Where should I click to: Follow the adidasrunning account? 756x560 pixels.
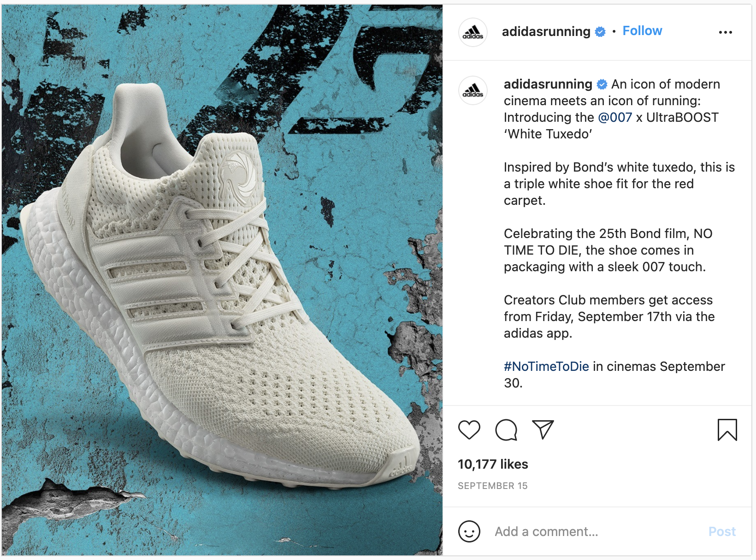tap(642, 31)
